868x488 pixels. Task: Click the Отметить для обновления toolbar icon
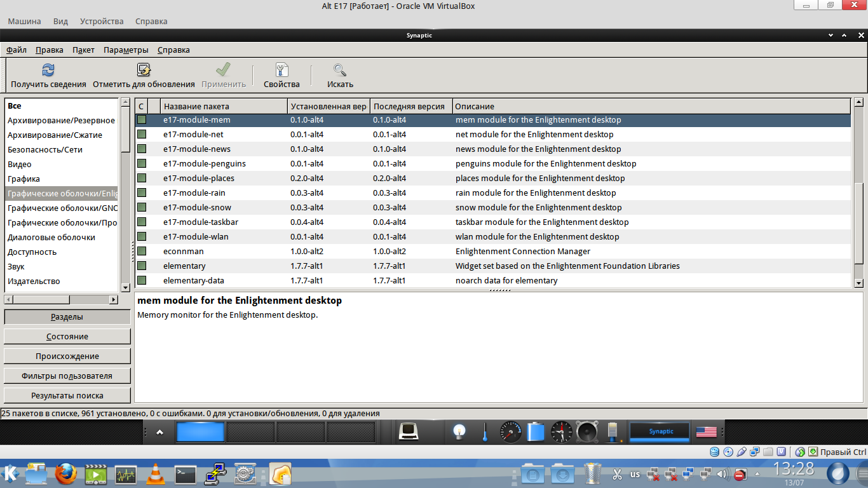tap(144, 70)
